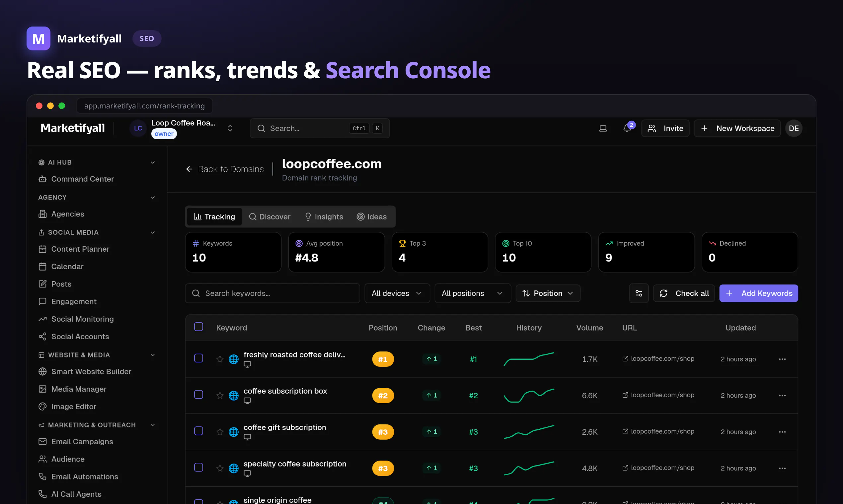Click the Add Keywords button
Image resolution: width=843 pixels, height=504 pixels.
click(758, 293)
